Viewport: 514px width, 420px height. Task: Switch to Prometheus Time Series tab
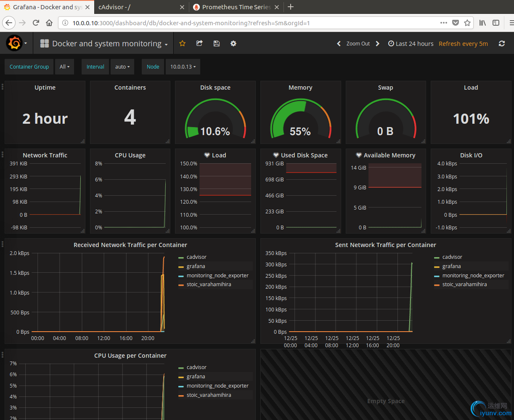236,7
